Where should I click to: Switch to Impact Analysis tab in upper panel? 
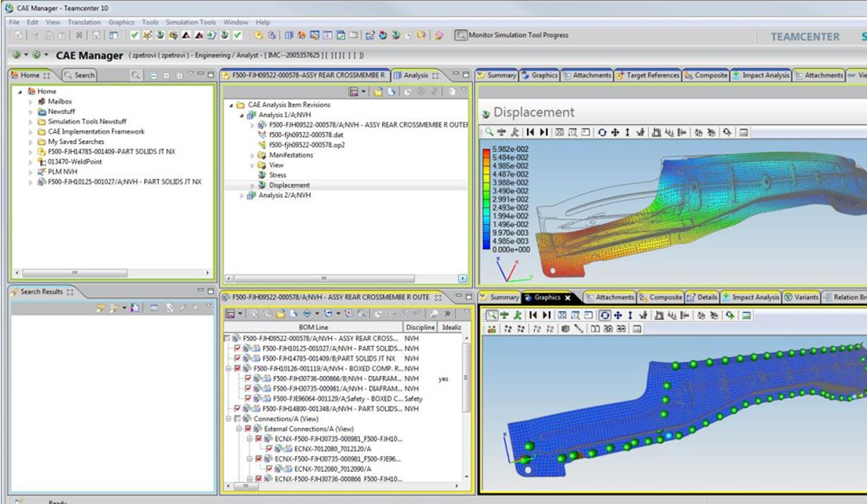tap(761, 75)
